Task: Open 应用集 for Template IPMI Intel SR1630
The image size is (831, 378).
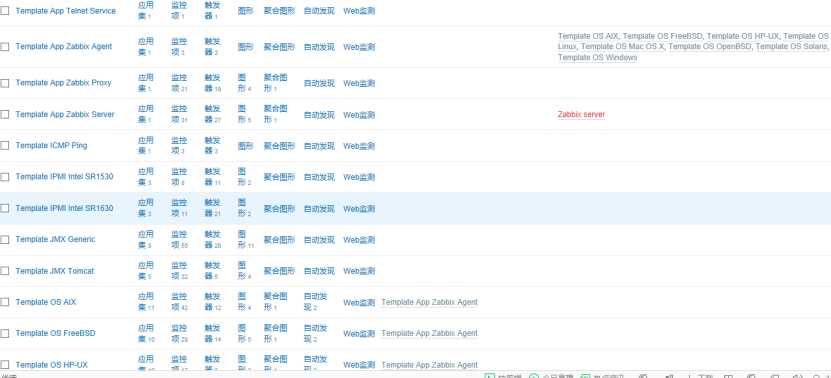Action: (x=146, y=208)
